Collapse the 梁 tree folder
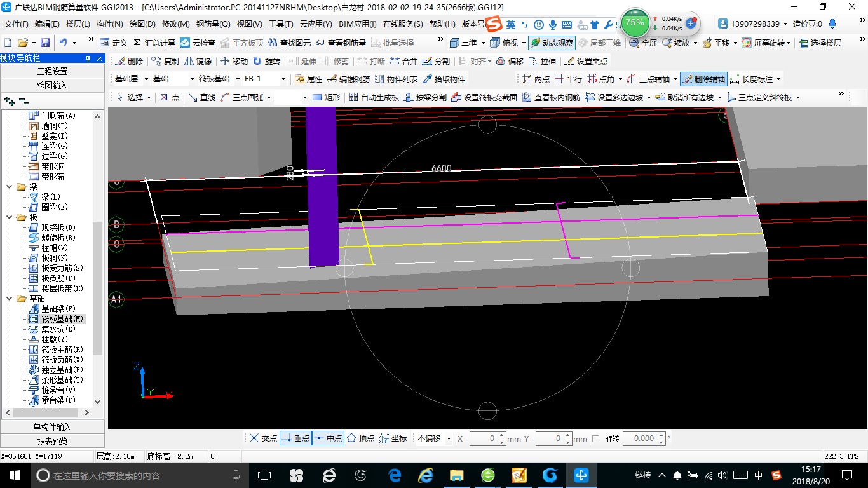 9,187
